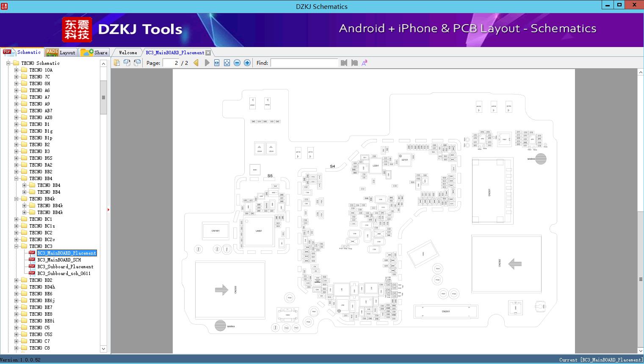
Task: Click the TECNO B5S folder icon
Action: pyautogui.click(x=24, y=158)
